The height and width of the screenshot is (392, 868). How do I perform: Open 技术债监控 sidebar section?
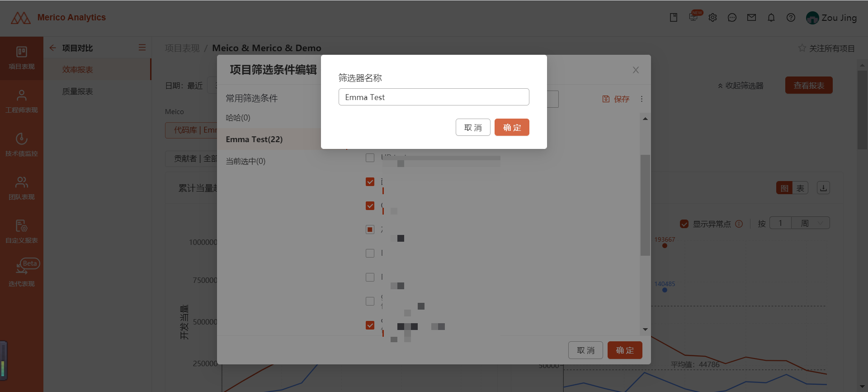[22, 145]
